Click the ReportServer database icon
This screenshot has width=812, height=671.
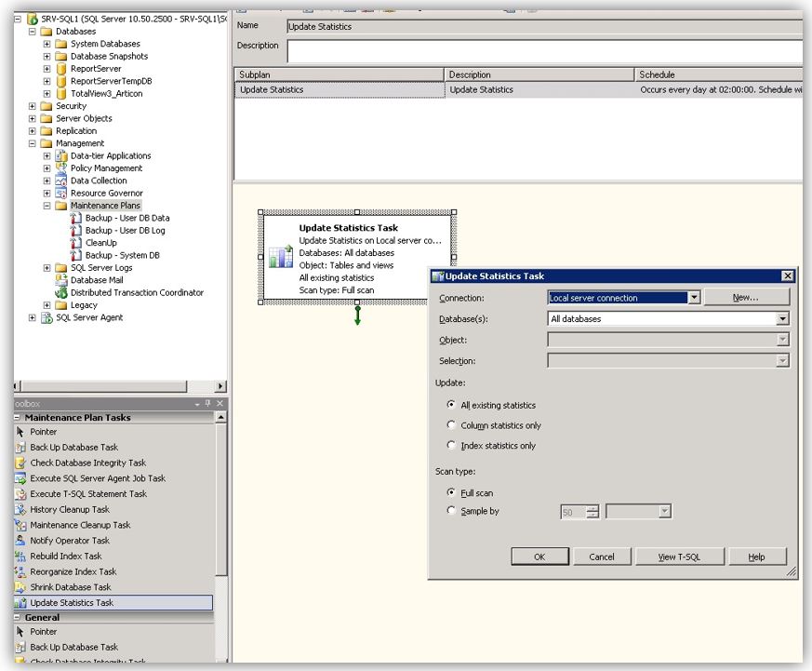(x=61, y=69)
